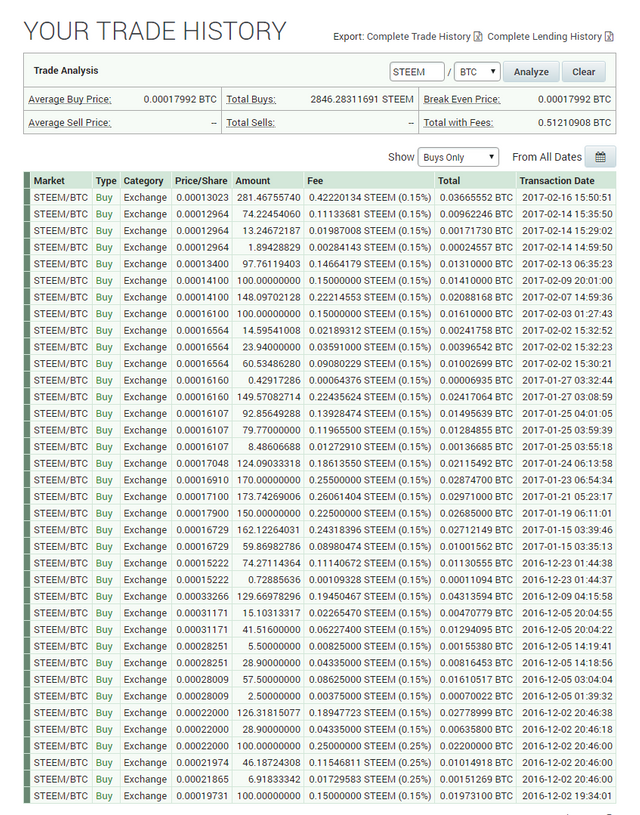
Task: Click the Average Buy Price label
Action: [70, 99]
